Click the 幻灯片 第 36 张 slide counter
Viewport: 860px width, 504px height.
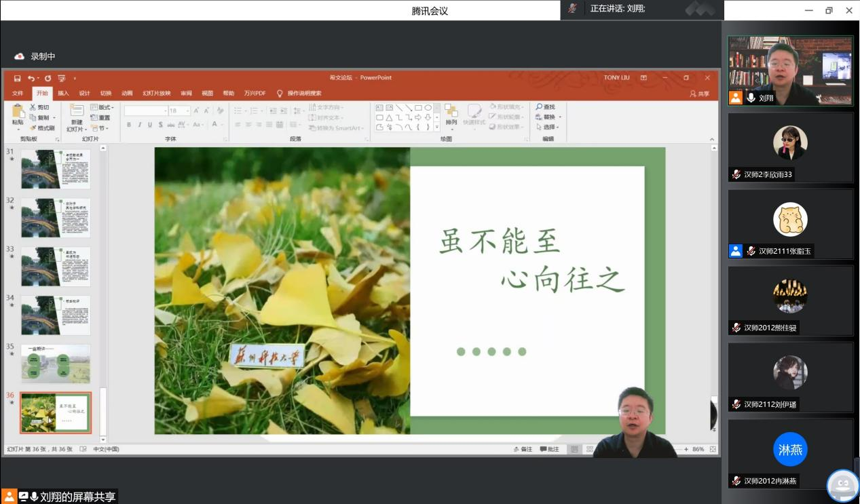[39, 449]
